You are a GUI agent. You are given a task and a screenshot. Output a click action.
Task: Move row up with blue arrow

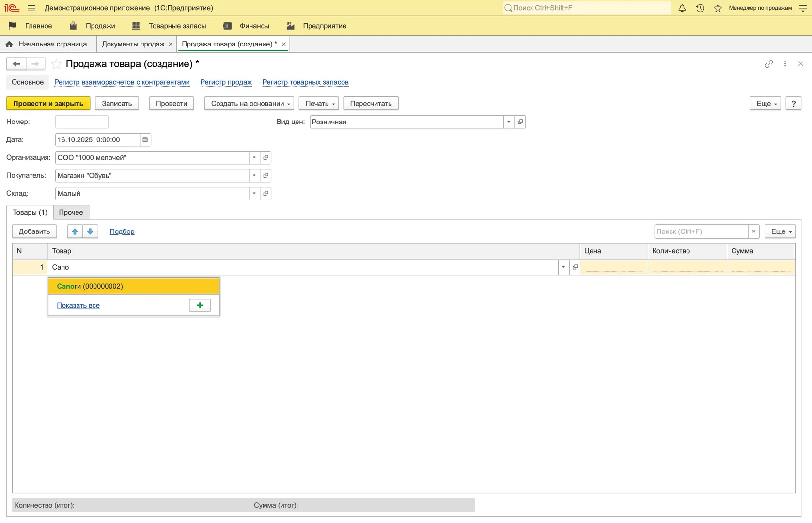click(x=75, y=231)
